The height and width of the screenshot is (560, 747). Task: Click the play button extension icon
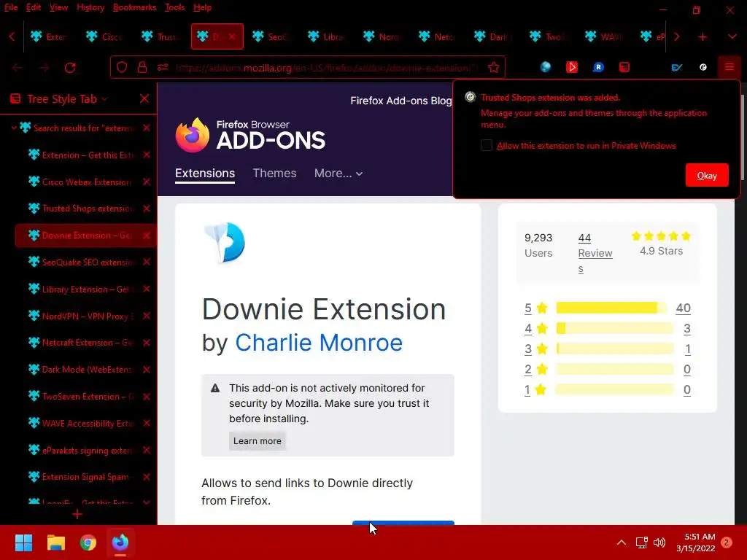tap(572, 67)
